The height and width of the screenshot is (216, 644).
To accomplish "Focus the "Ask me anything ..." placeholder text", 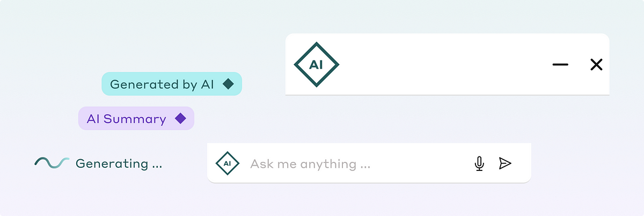I will point(310,163).
